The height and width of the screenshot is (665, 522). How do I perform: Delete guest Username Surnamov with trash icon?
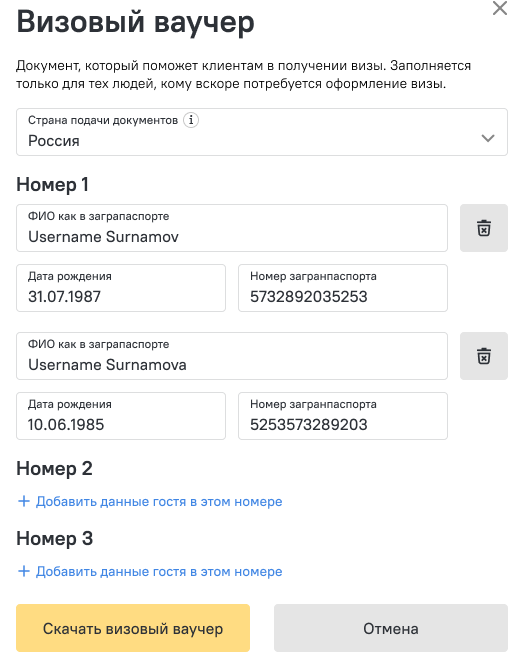coord(484,228)
